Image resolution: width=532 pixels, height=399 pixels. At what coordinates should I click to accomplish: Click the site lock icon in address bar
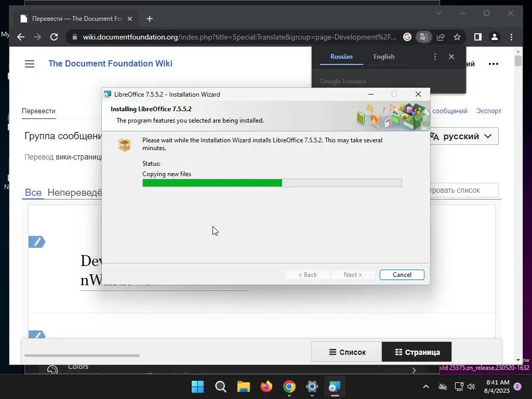(x=75, y=37)
